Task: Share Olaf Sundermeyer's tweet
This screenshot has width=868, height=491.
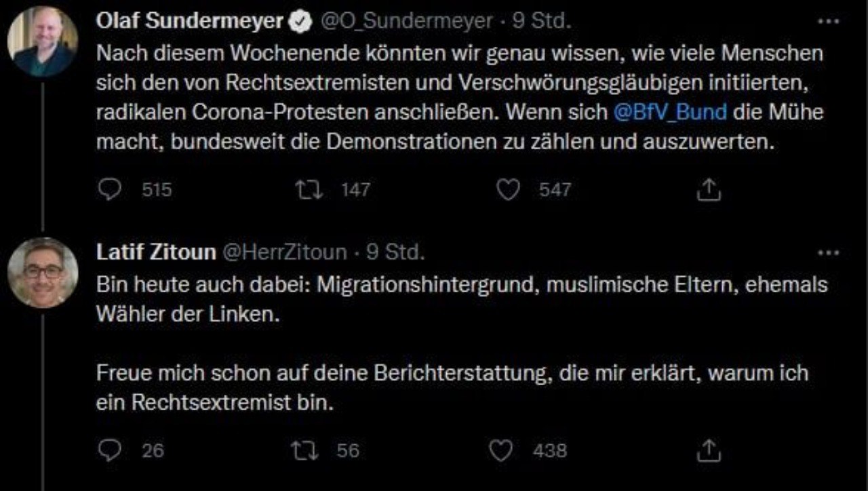Action: click(709, 191)
